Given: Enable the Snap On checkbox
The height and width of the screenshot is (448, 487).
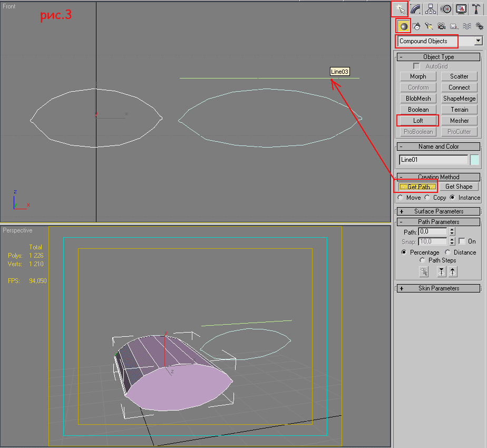Looking at the screenshot, I should coord(462,241).
